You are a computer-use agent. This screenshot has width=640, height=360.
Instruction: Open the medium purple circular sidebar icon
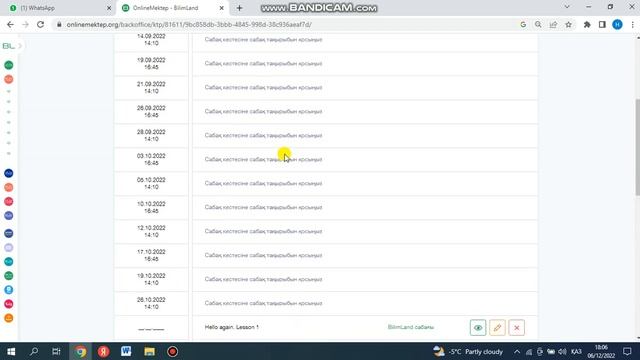[9, 215]
